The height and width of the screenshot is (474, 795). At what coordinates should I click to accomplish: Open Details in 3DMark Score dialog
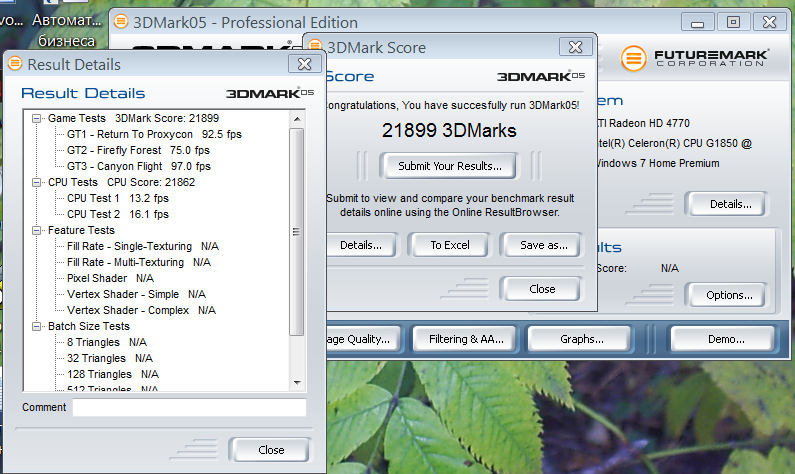tap(361, 245)
